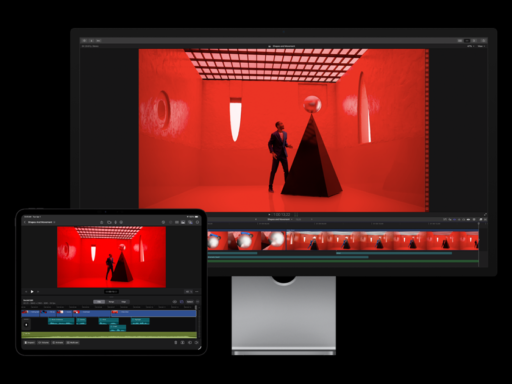Screen dimensions: 512x384
Task: Select the long last blue video clip on iPad
Action: [154, 313]
